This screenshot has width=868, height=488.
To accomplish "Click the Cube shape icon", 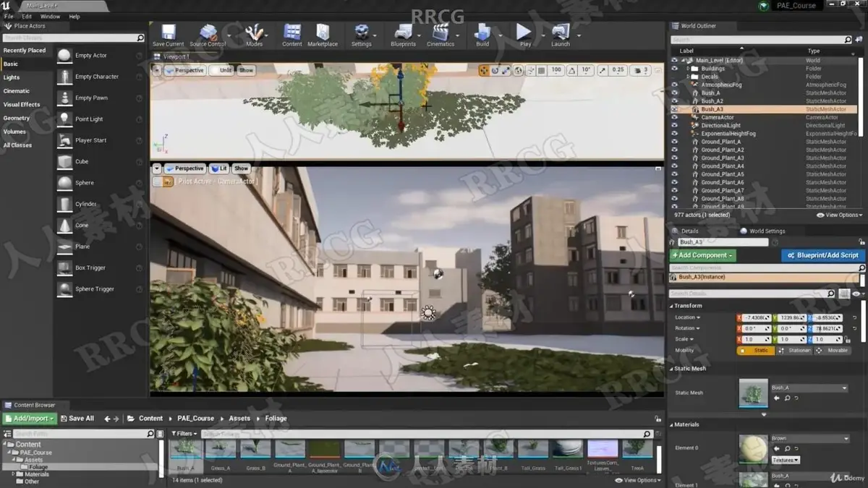I will click(64, 162).
